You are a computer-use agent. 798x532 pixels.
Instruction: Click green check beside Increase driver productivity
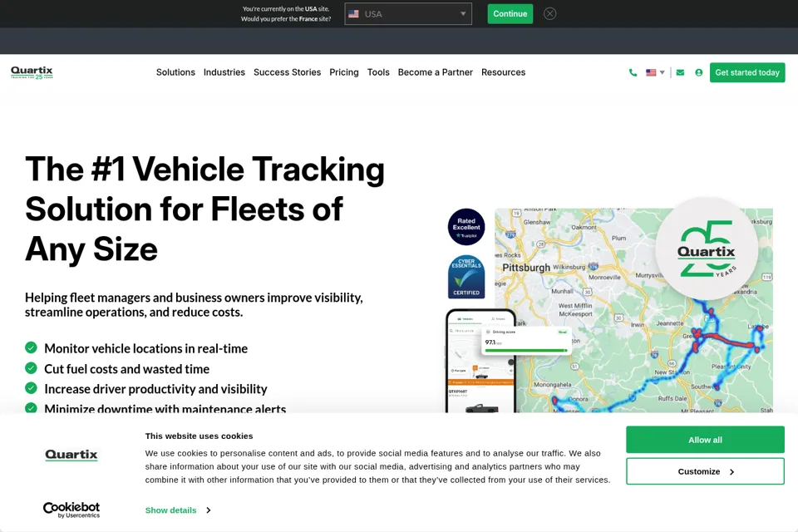tap(31, 388)
